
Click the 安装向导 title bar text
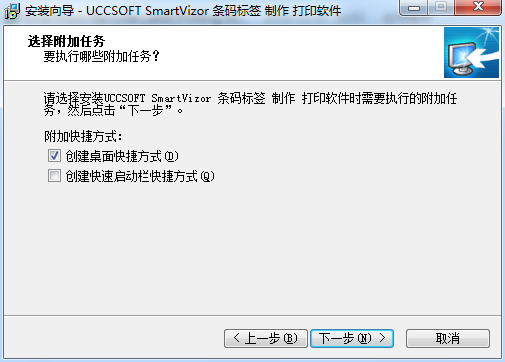click(x=50, y=11)
